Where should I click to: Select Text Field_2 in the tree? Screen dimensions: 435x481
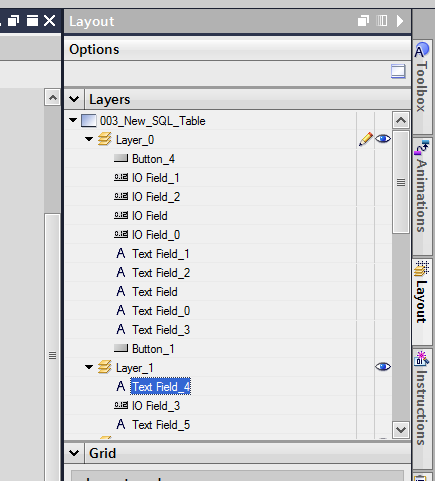coord(161,273)
